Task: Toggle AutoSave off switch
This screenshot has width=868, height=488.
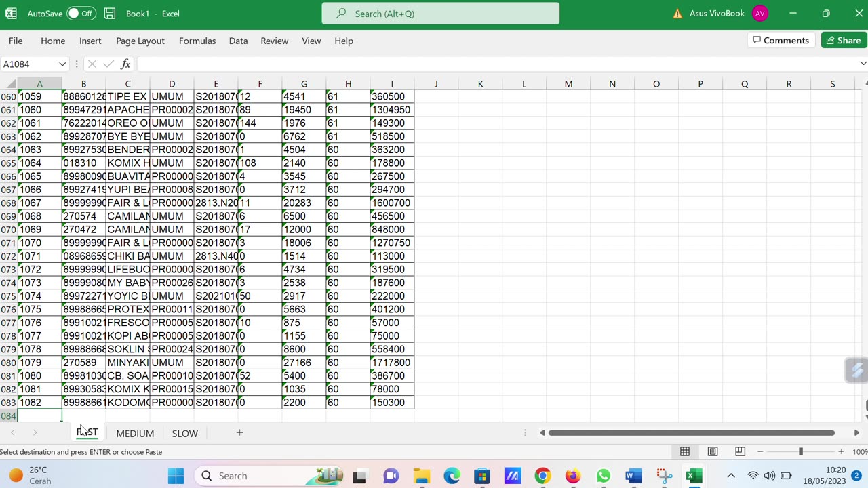Action: tap(81, 14)
